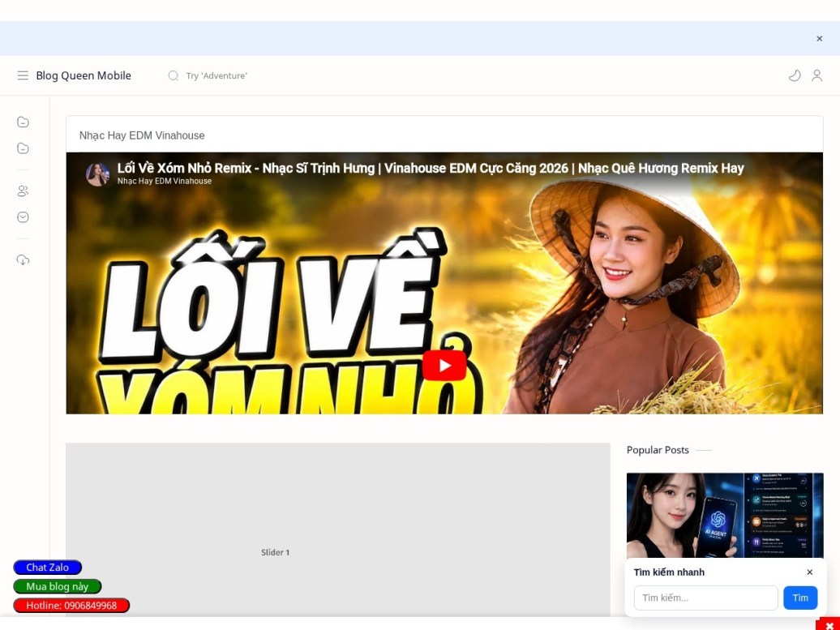The width and height of the screenshot is (840, 630).
Task: Click the Hotline 0906849968 button
Action: (71, 606)
